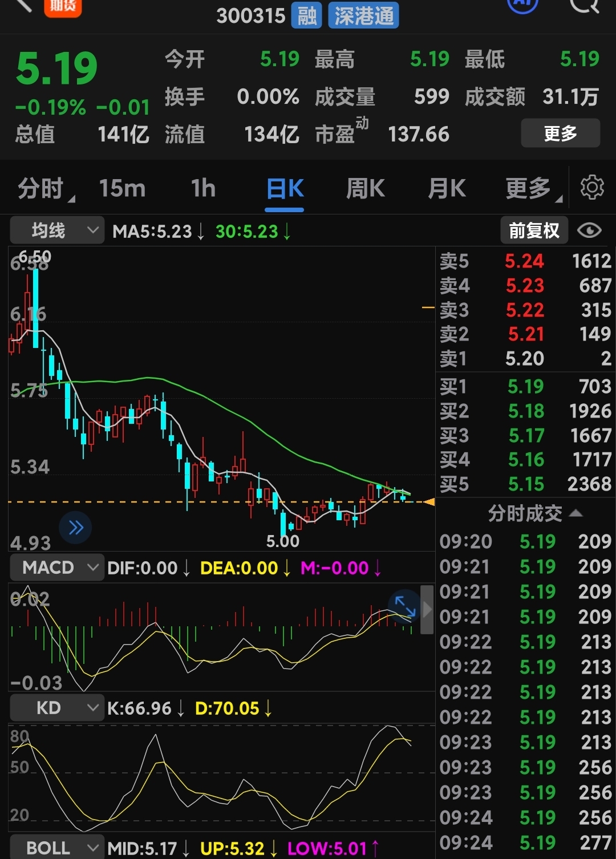Go back with the top-left arrow
This screenshot has width=616, height=859.
click(x=23, y=5)
